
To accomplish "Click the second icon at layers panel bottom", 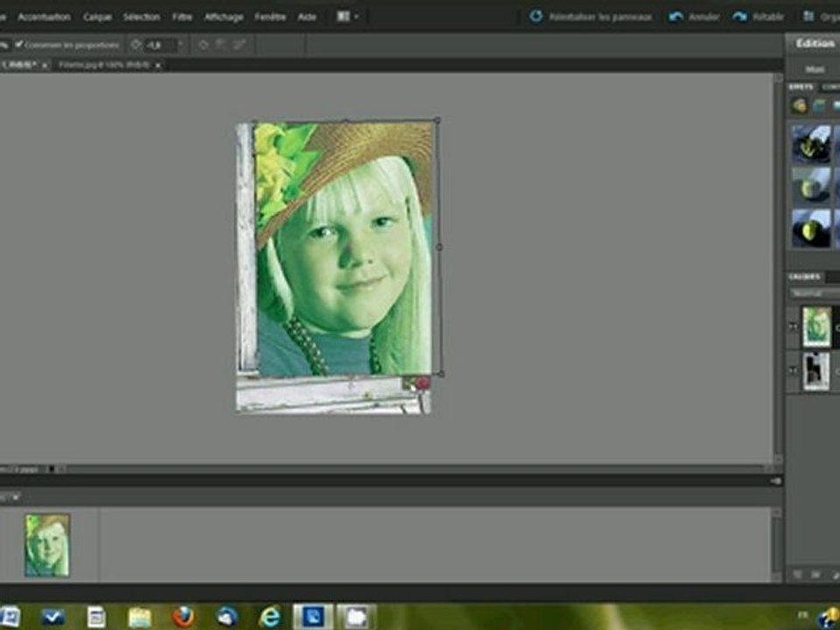I will pos(815,574).
